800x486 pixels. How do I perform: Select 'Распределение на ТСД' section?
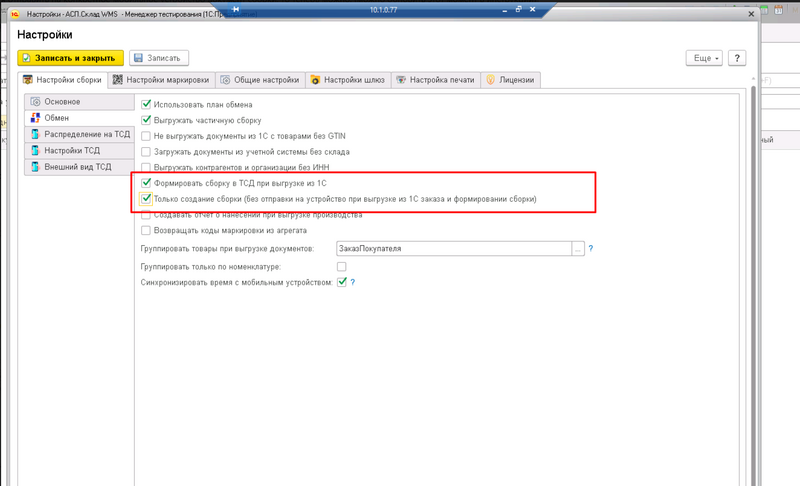click(x=79, y=134)
